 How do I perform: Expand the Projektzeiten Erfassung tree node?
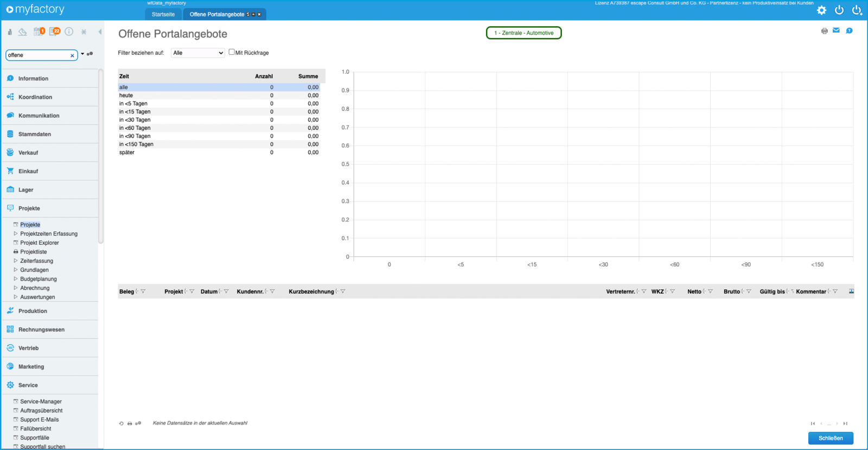point(16,234)
